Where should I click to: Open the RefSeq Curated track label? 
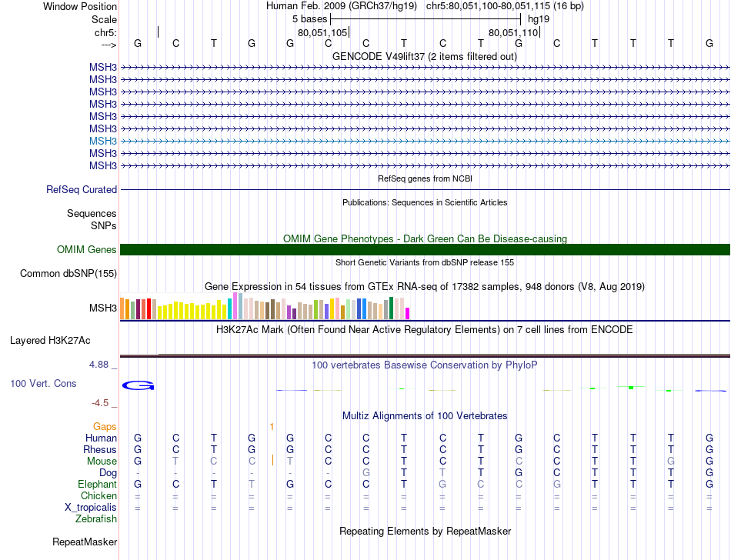[82, 190]
